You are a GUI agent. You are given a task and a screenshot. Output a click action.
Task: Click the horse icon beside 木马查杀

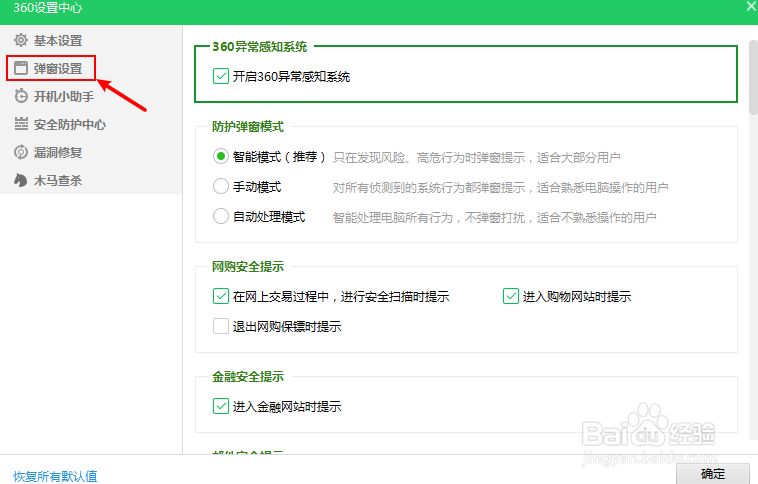(x=21, y=180)
